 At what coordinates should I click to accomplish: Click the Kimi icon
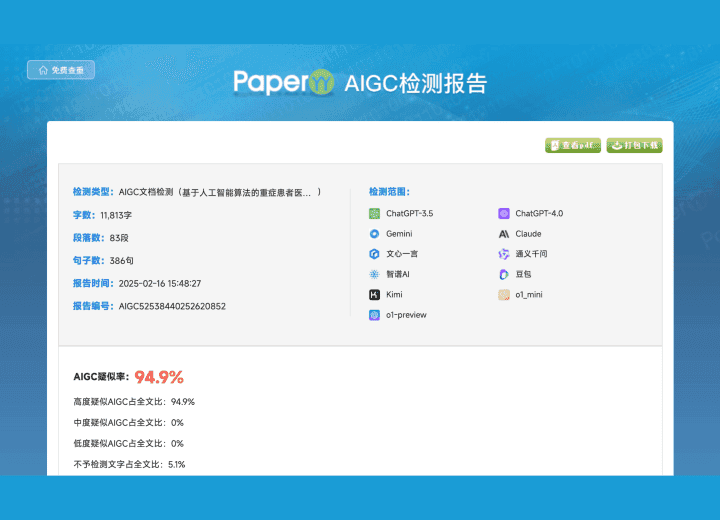[x=374, y=294]
